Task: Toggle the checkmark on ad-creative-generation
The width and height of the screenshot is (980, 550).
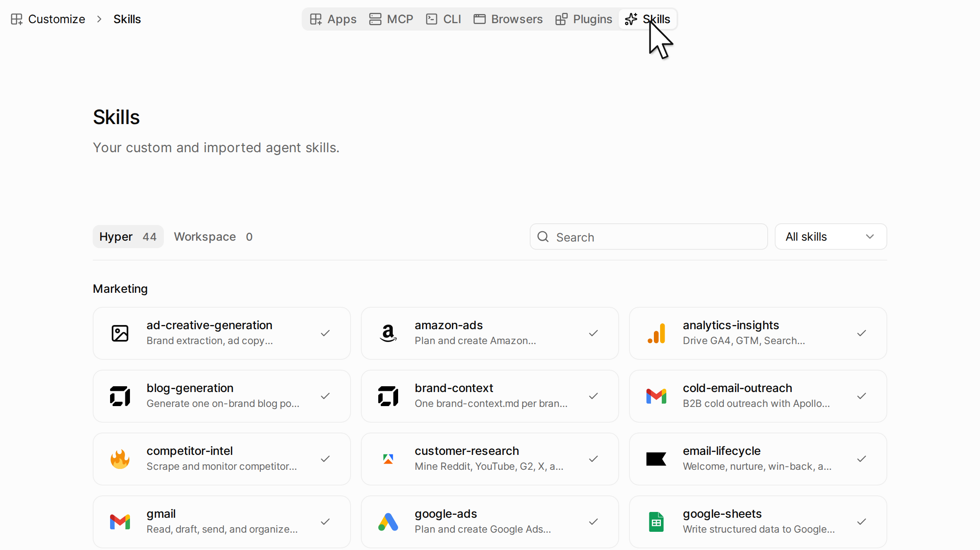Action: (x=325, y=333)
